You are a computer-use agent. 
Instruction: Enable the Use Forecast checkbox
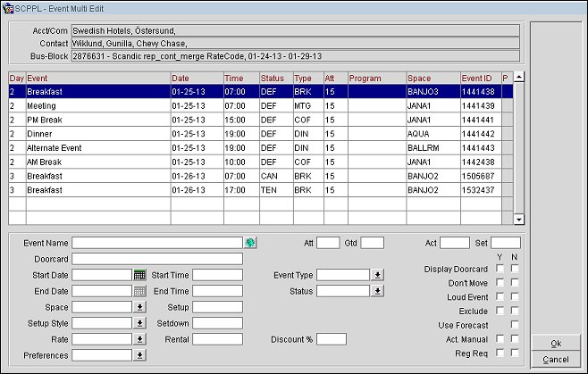[x=516, y=325]
